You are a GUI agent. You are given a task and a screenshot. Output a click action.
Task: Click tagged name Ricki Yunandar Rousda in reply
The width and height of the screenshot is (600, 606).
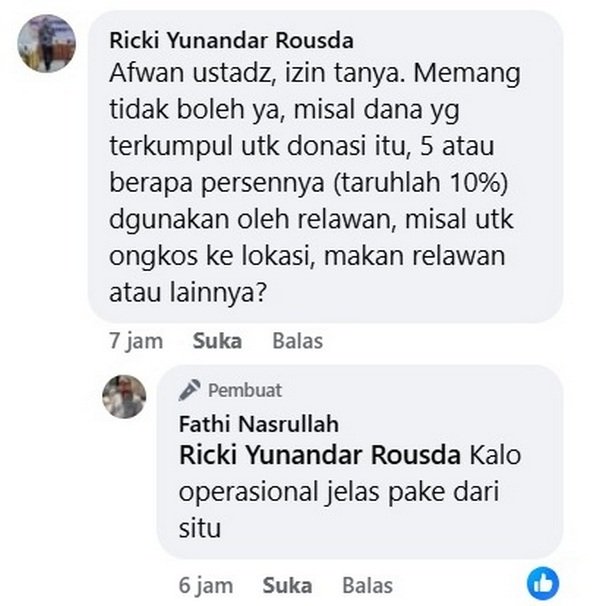(320, 455)
